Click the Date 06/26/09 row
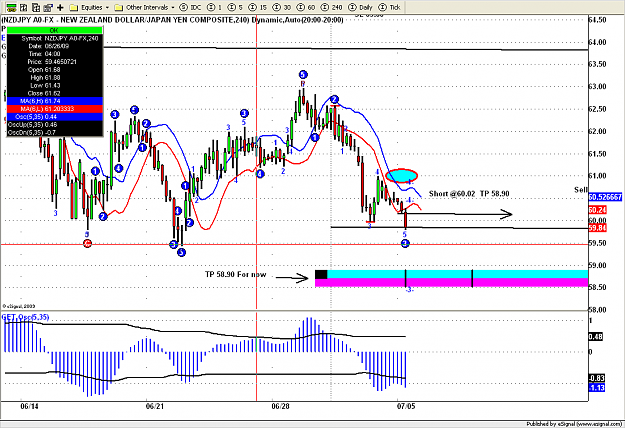Viewport: 625px width, 428px height. tap(55, 46)
